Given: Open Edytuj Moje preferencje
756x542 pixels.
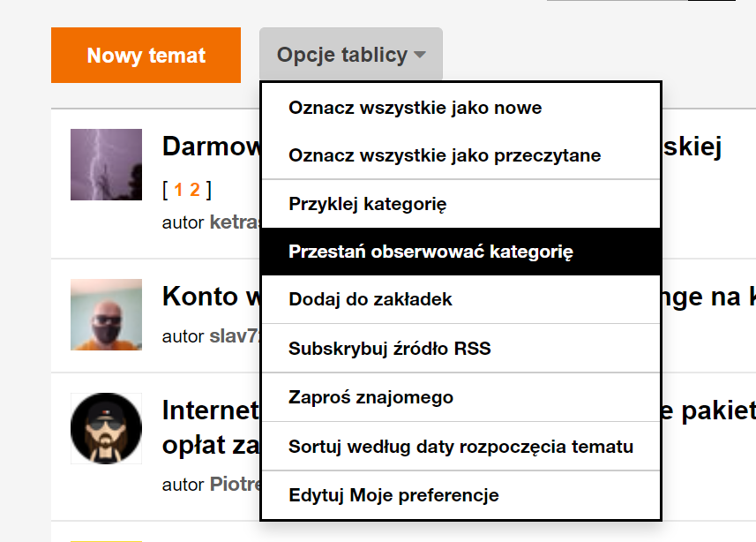Looking at the screenshot, I should pyautogui.click(x=393, y=495).
